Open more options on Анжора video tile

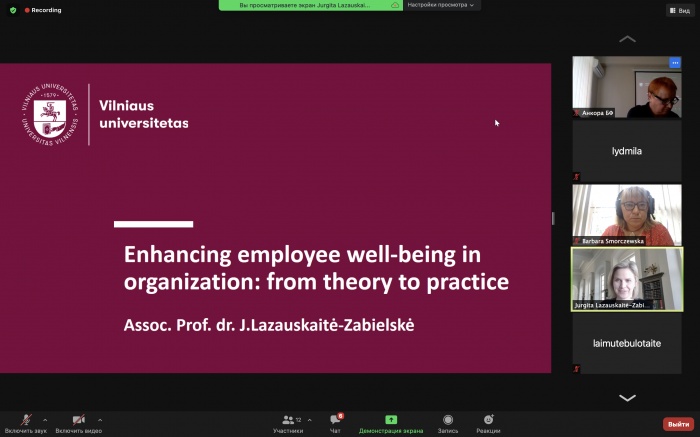pyautogui.click(x=674, y=63)
